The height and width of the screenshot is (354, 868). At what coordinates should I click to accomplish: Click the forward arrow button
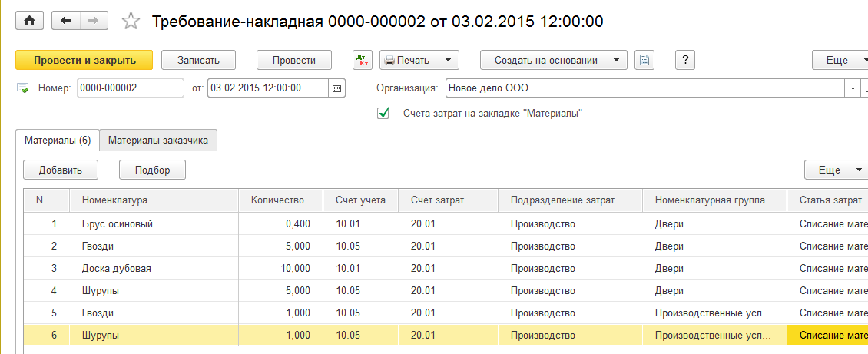(x=93, y=21)
